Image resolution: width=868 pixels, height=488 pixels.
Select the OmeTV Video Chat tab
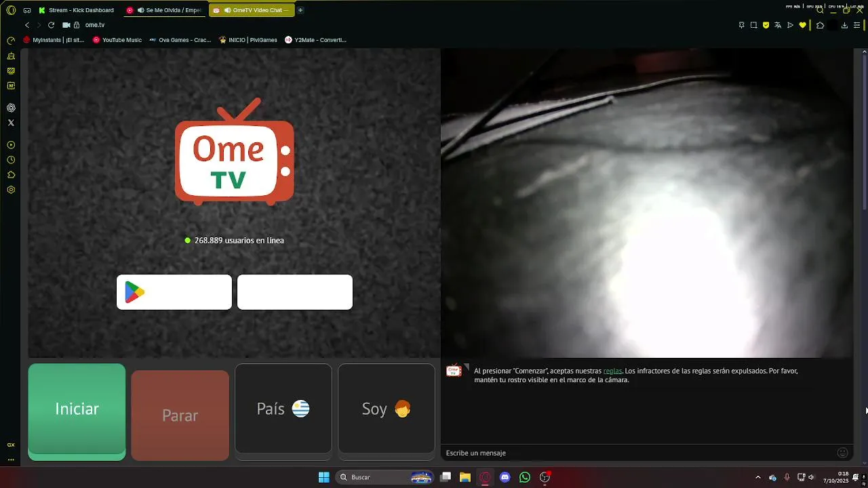(252, 10)
